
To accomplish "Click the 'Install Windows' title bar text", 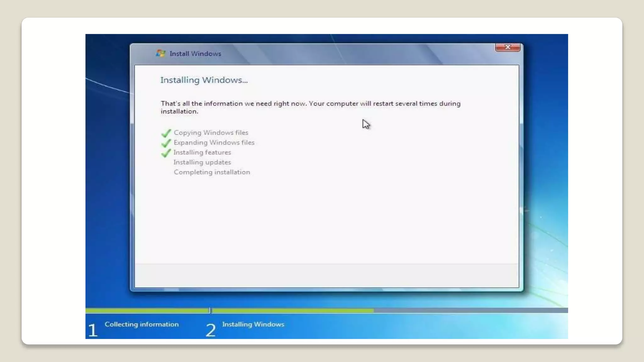I will pos(195,54).
